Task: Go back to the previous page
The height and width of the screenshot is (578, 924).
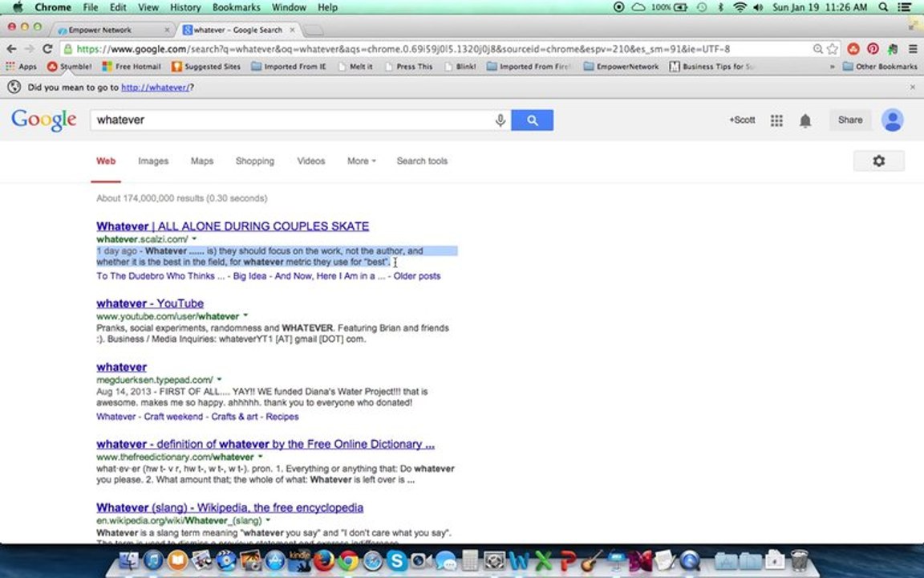Action: [12, 49]
